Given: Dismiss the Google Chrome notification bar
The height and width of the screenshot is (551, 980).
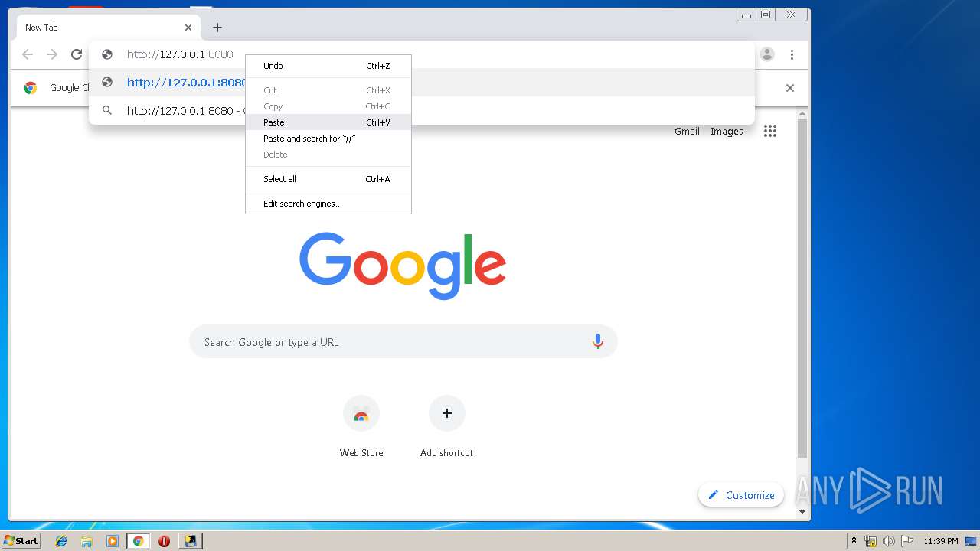Looking at the screenshot, I should click(790, 88).
